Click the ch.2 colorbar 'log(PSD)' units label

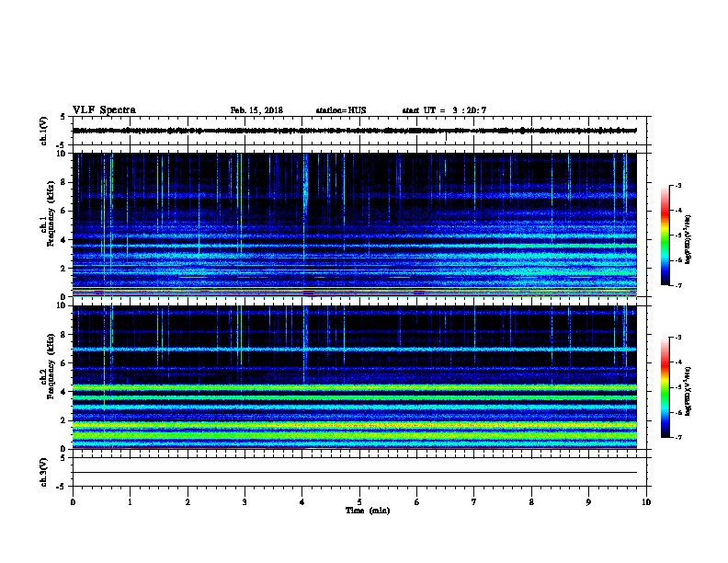tap(688, 391)
